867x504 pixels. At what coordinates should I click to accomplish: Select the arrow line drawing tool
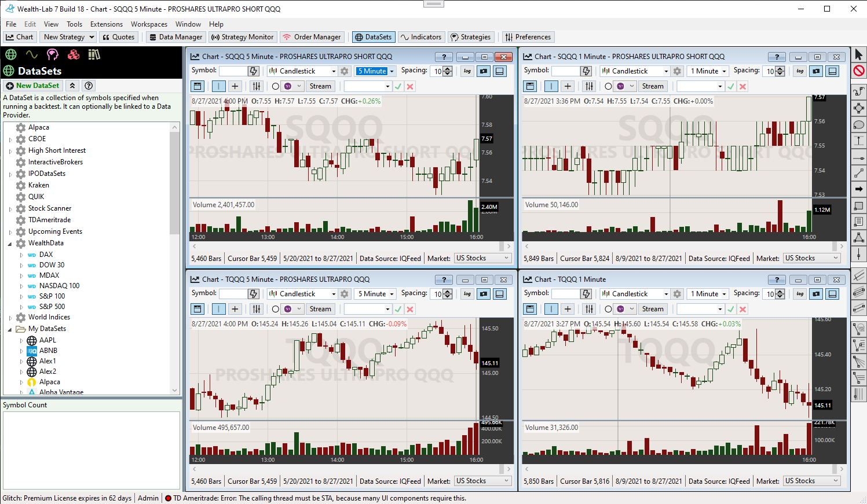pos(858,189)
